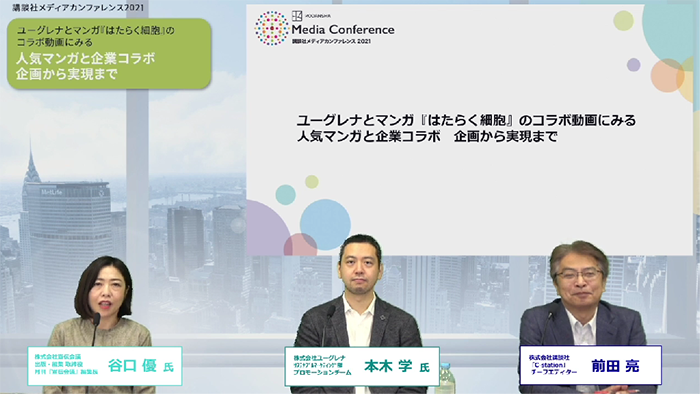This screenshot has height=396, width=700.
Task: Click the purple semicircle at slide's left edge
Action: pyautogui.click(x=267, y=228)
